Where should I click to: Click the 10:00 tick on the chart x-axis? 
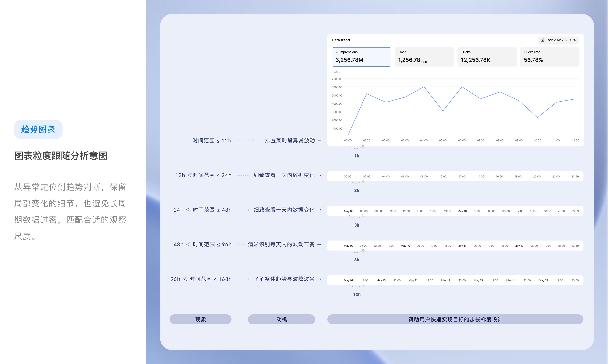tap(537, 141)
